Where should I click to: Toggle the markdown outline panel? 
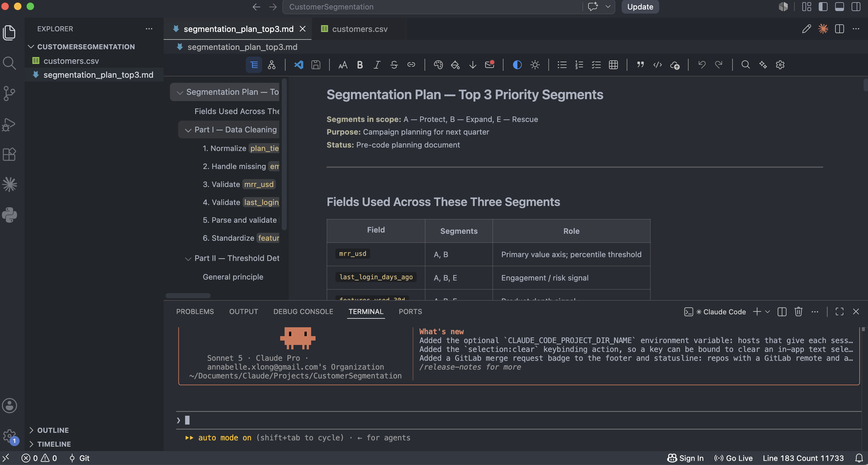pyautogui.click(x=254, y=65)
